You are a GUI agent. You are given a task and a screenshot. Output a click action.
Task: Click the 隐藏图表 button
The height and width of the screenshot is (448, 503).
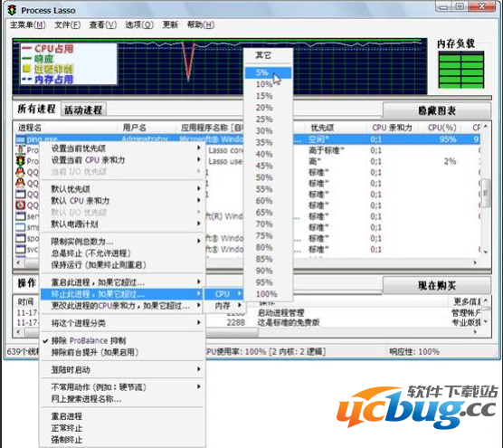point(437,110)
